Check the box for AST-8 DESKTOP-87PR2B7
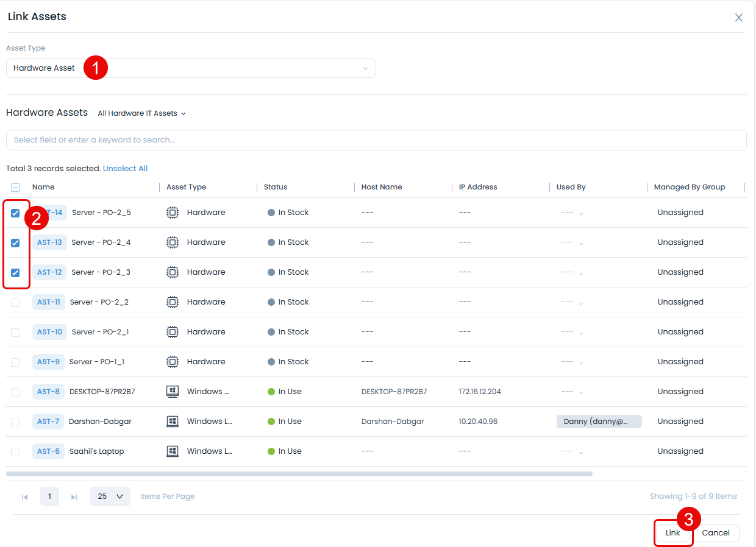756x547 pixels. (15, 392)
